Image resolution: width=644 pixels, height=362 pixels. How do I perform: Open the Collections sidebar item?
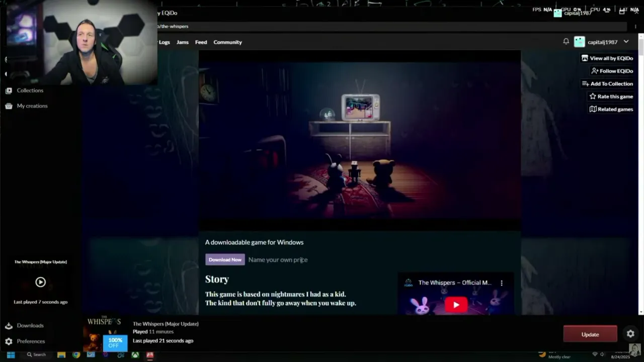pyautogui.click(x=30, y=90)
